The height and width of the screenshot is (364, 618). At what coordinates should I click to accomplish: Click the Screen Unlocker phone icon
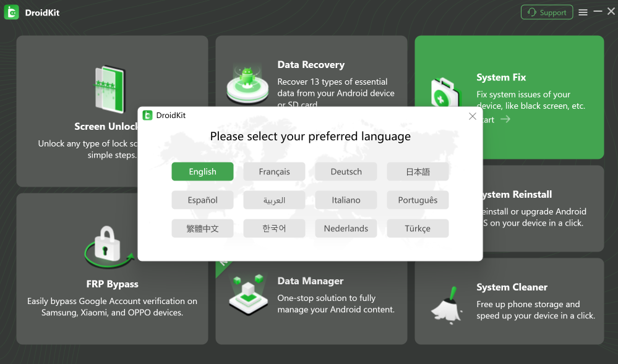point(110,89)
